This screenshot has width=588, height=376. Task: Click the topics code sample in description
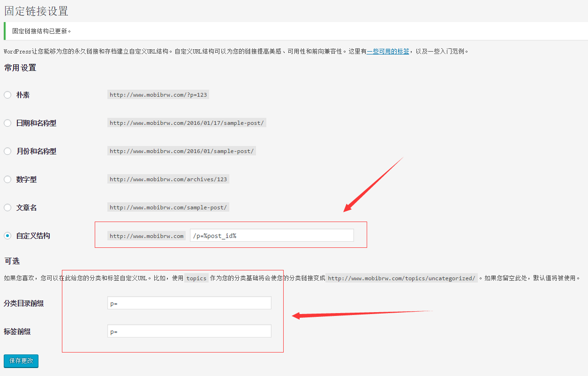(196, 278)
